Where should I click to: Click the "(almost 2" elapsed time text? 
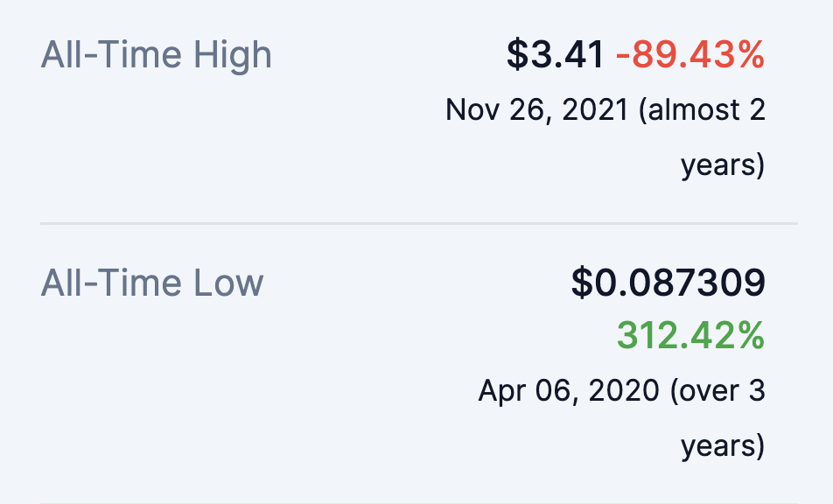pyautogui.click(x=702, y=110)
